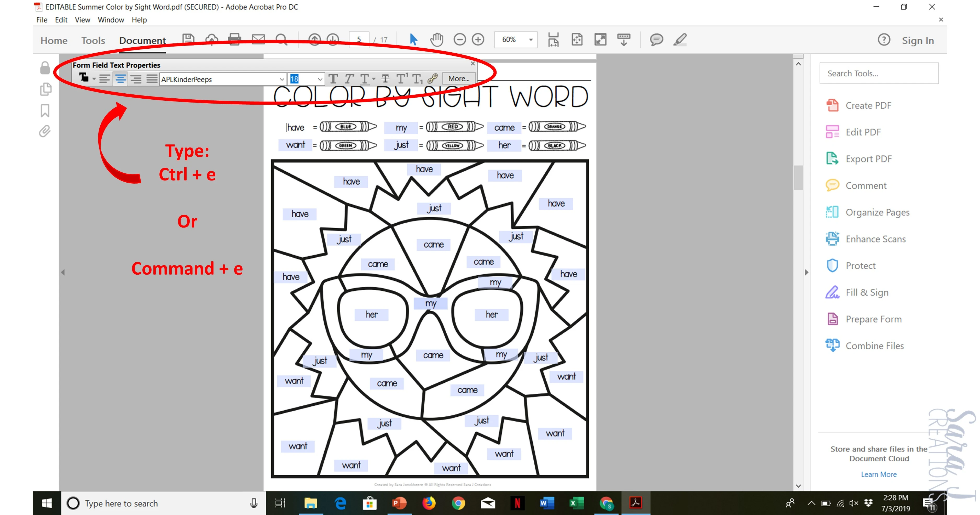This screenshot has height=515, width=980.
Task: Click the Zoom Out minus icon
Action: [x=460, y=39]
